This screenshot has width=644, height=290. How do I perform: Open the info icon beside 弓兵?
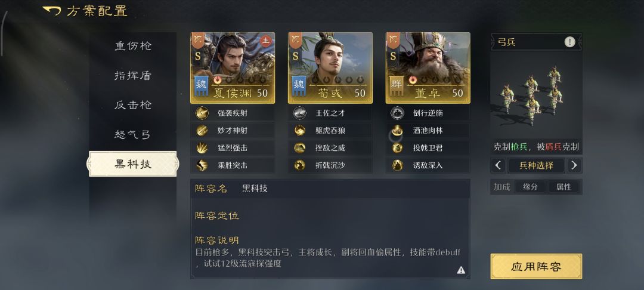click(569, 42)
